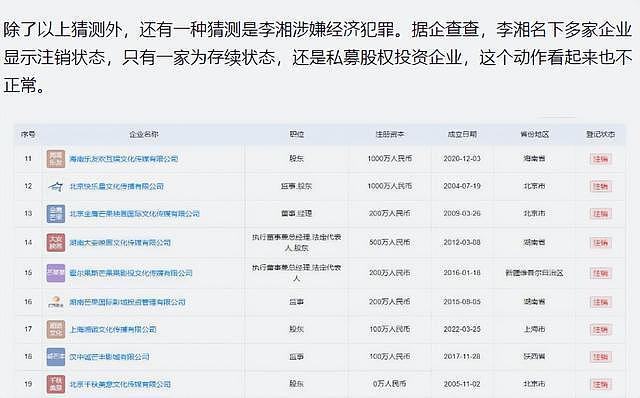Click 100万人民币 in row 17
Image resolution: width=640 pixels, height=398 pixels.
390,329
